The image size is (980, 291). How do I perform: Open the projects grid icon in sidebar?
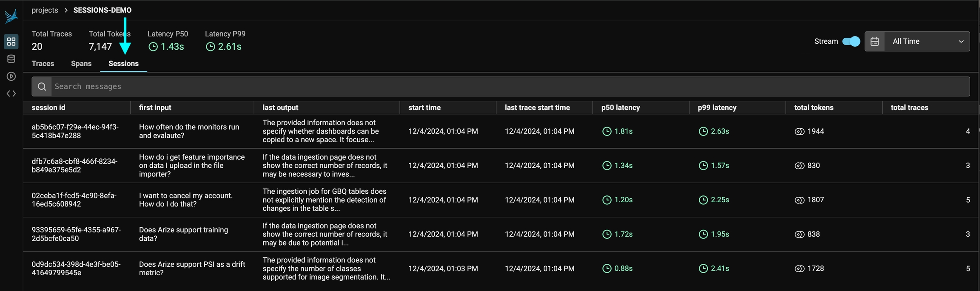[11, 42]
